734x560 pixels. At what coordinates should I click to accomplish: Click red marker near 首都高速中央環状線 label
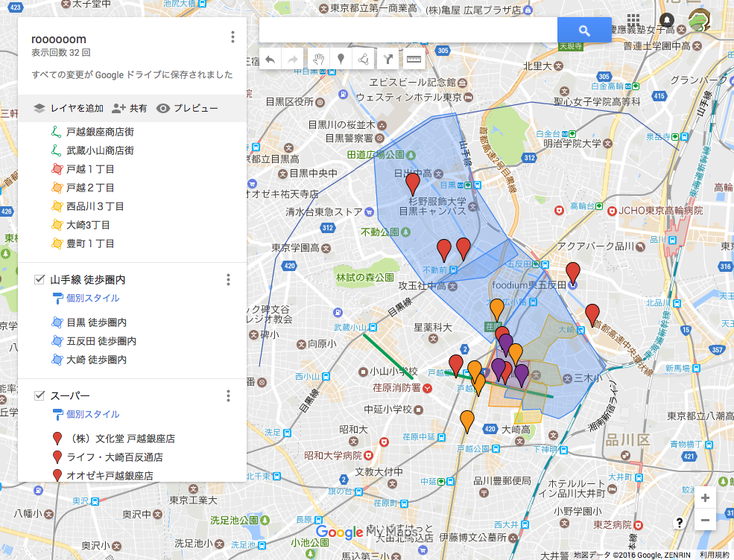pyautogui.click(x=592, y=315)
